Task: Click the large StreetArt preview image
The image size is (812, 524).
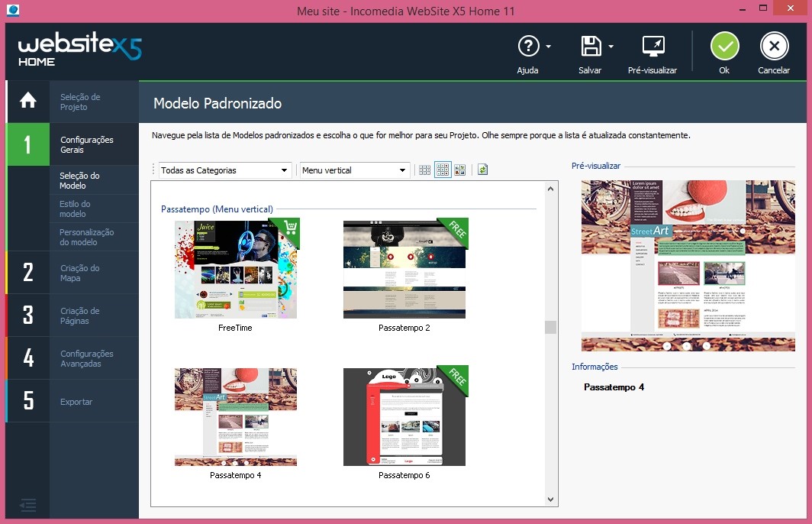Action: (688, 266)
